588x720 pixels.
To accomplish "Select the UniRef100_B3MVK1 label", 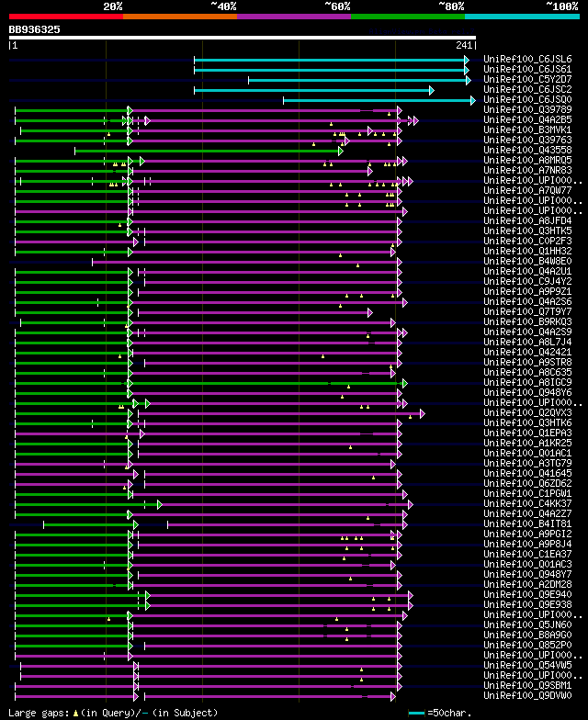I will 527,130.
